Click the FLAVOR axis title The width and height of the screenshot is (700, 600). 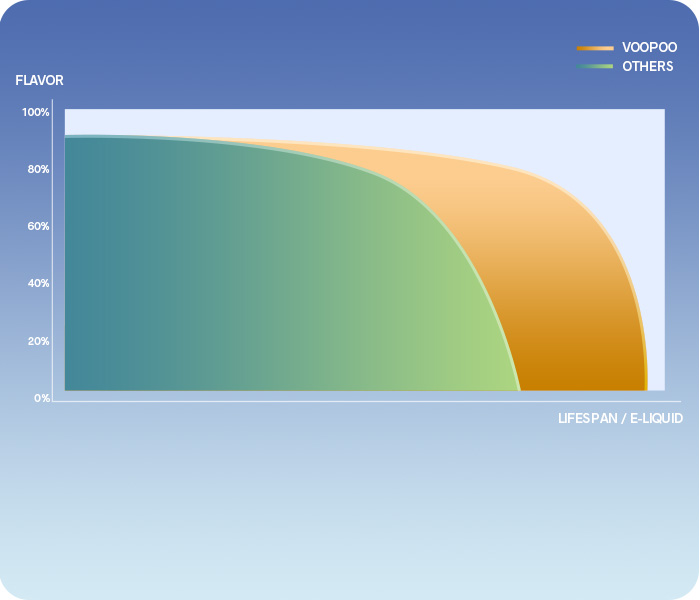point(39,80)
